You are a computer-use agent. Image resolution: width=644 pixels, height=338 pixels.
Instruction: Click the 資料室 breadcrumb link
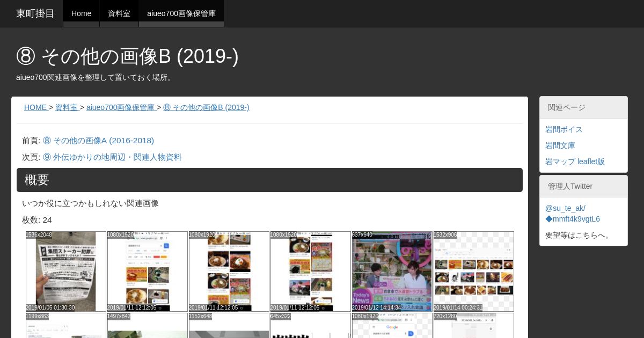pyautogui.click(x=67, y=107)
